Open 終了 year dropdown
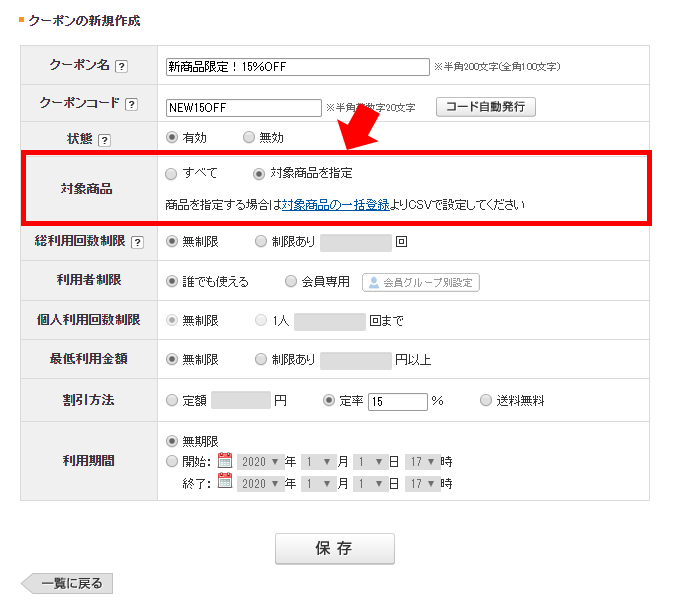Viewport: 673px width, 605px height. pos(261,484)
